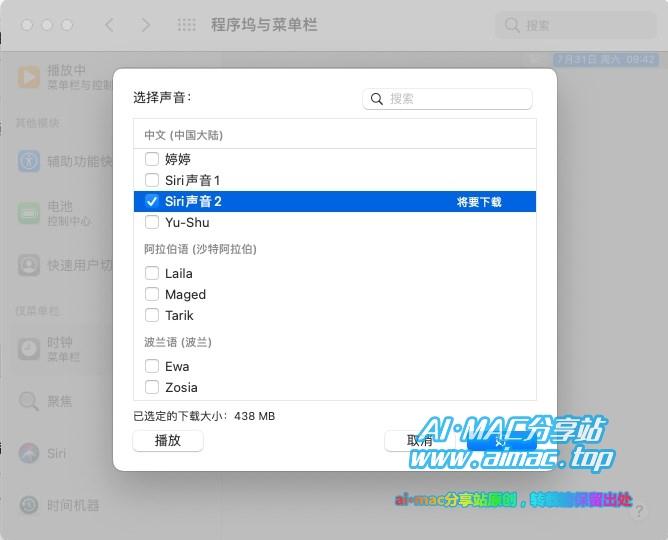The height and width of the screenshot is (540, 668).
Task: Click the menu bar date and time preview
Action: [605, 59]
